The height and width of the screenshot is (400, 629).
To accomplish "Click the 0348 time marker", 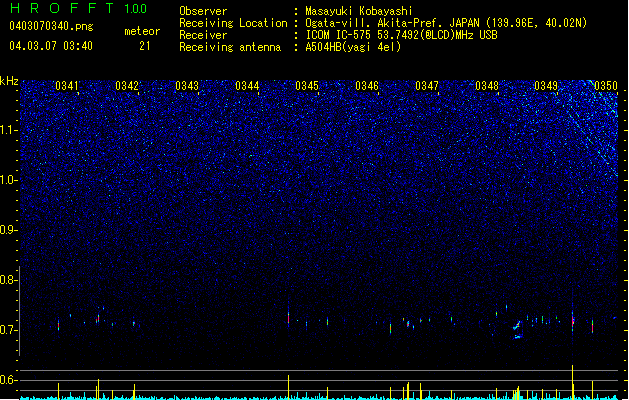I will [x=487, y=86].
